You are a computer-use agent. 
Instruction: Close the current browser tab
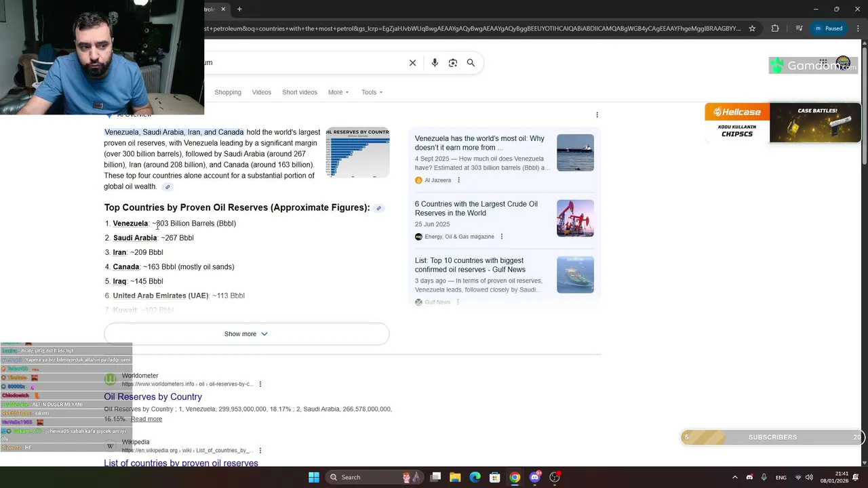tap(223, 9)
